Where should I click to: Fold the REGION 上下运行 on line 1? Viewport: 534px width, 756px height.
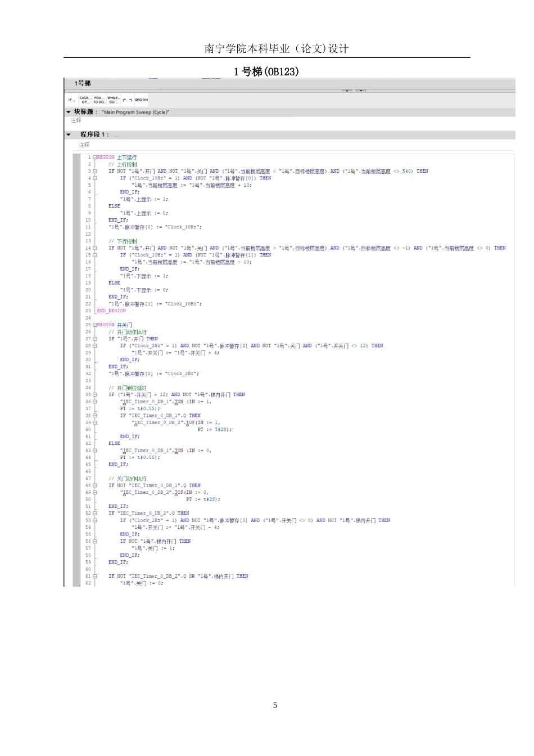(95, 157)
